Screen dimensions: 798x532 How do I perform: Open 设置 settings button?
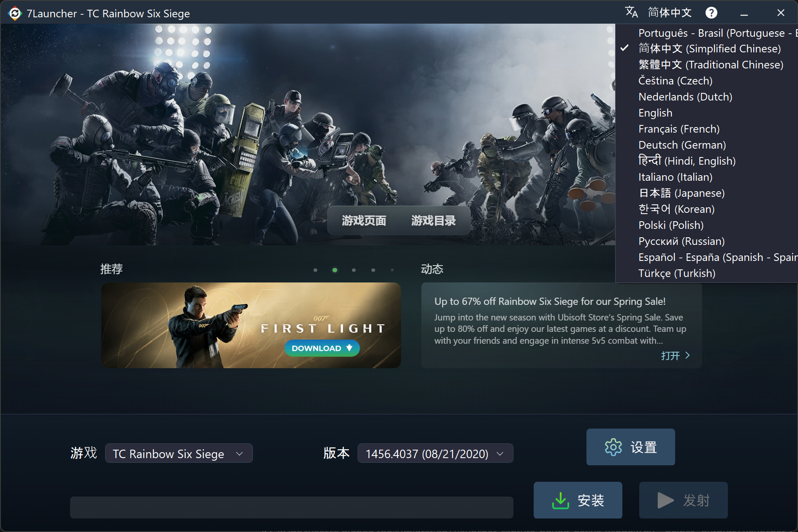631,447
